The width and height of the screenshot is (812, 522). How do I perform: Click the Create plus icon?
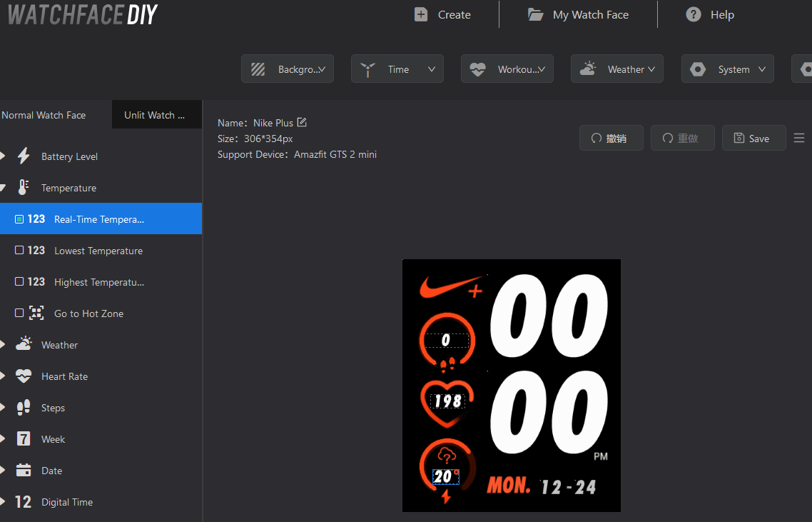click(x=421, y=14)
